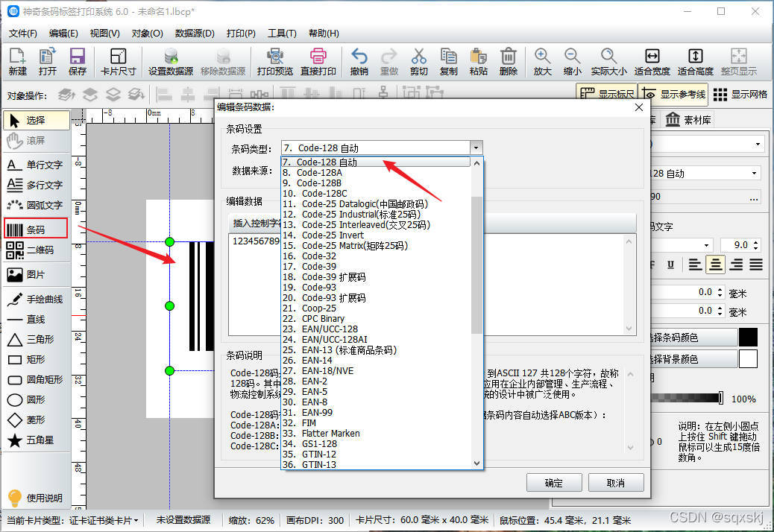Fit to height with 适合高度

click(695, 62)
